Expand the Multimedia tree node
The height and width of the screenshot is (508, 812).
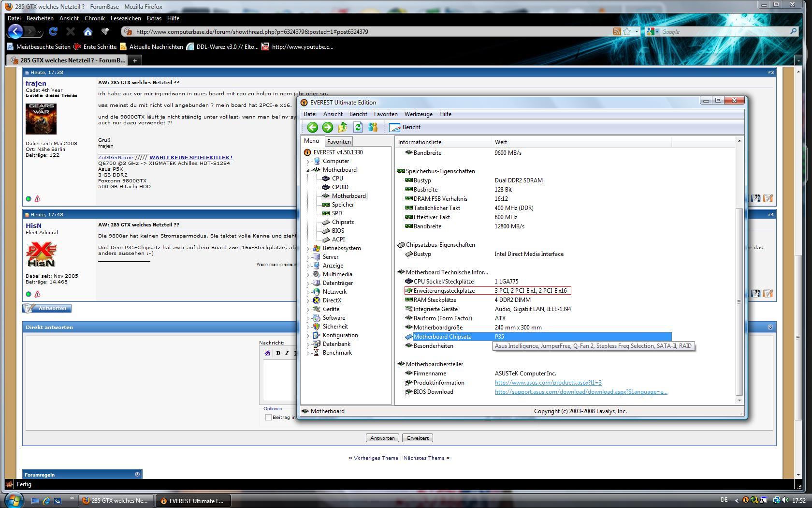click(x=308, y=274)
